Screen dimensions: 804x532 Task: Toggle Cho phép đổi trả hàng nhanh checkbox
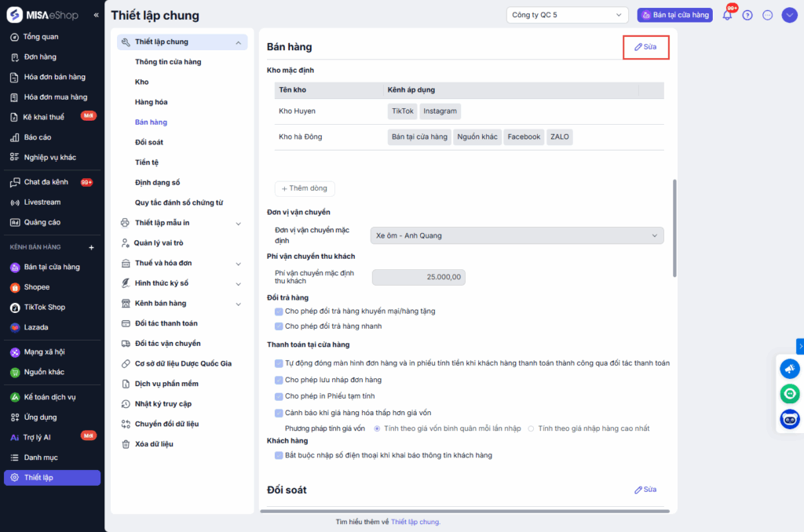click(279, 326)
